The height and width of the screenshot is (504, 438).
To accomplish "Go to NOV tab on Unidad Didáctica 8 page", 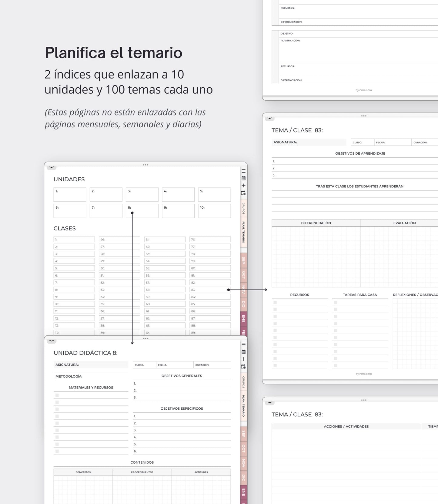I will (243, 463).
